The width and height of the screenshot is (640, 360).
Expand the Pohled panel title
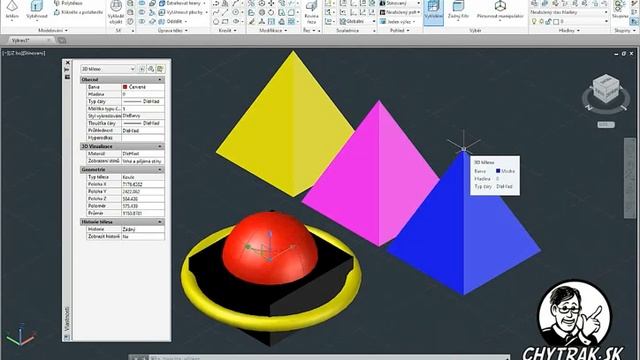click(399, 31)
